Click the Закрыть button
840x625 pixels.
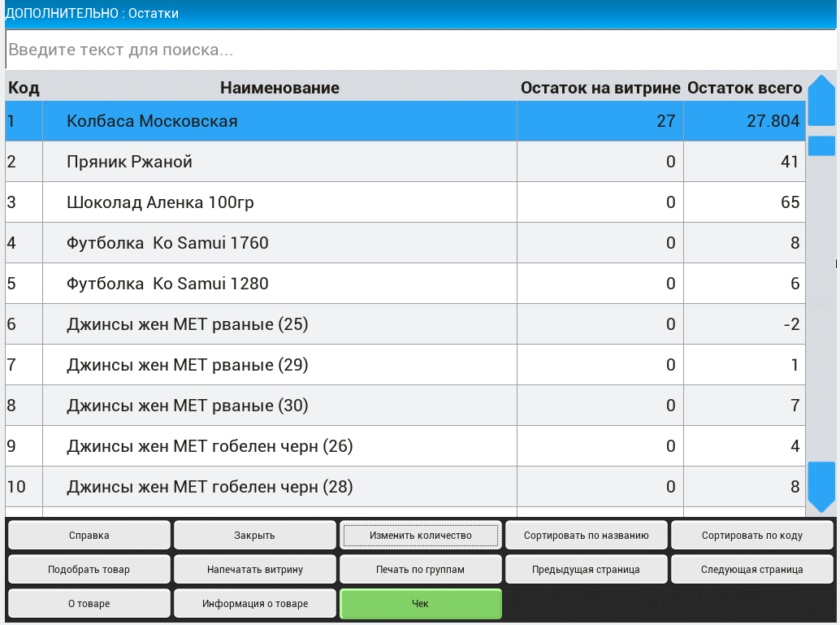click(254, 535)
